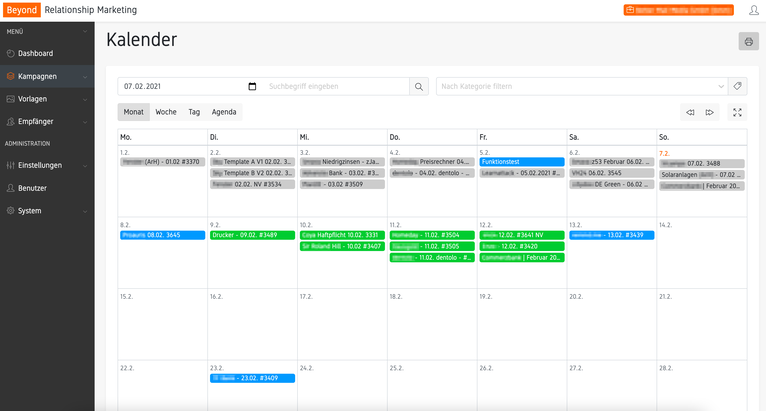Go to the next month arrow

pyautogui.click(x=710, y=112)
